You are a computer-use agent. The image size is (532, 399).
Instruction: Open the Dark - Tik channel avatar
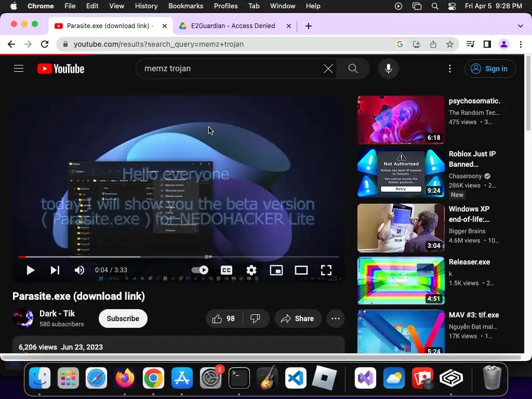tap(23, 318)
